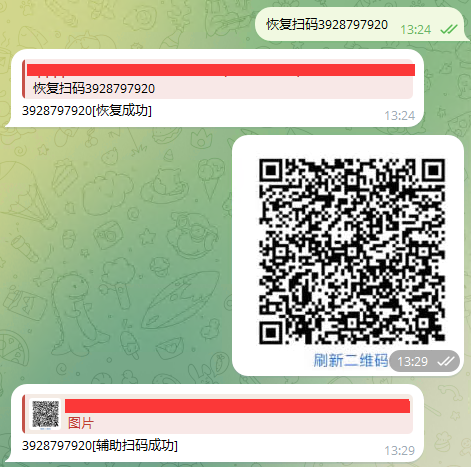This screenshot has height=467, width=471.
Task: Open the large QR code image
Action: coord(352,251)
